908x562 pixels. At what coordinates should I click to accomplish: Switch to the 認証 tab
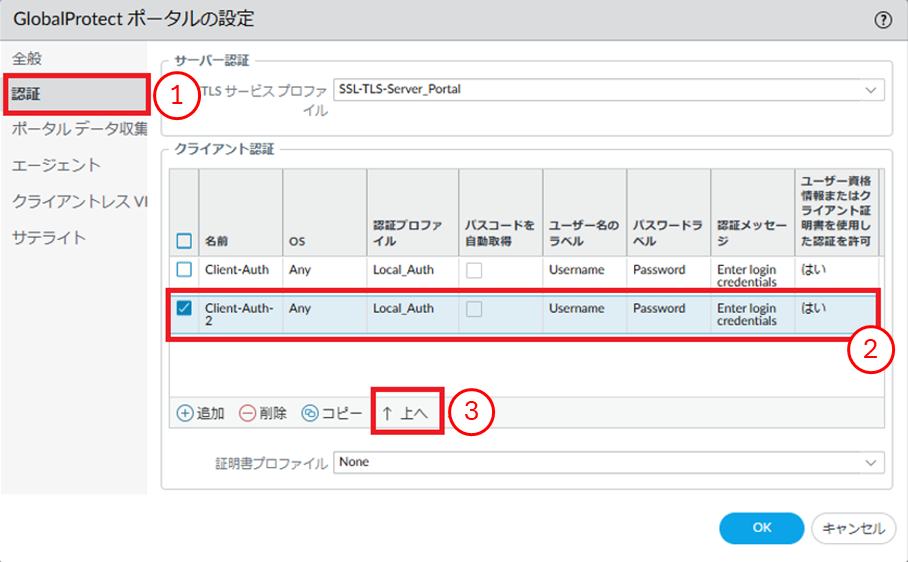click(x=27, y=94)
